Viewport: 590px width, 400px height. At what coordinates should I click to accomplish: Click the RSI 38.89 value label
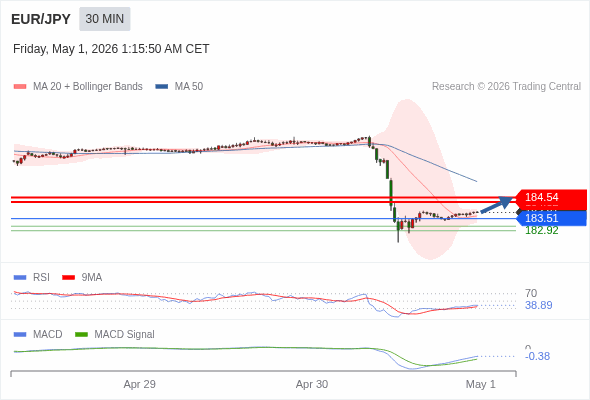(538, 305)
